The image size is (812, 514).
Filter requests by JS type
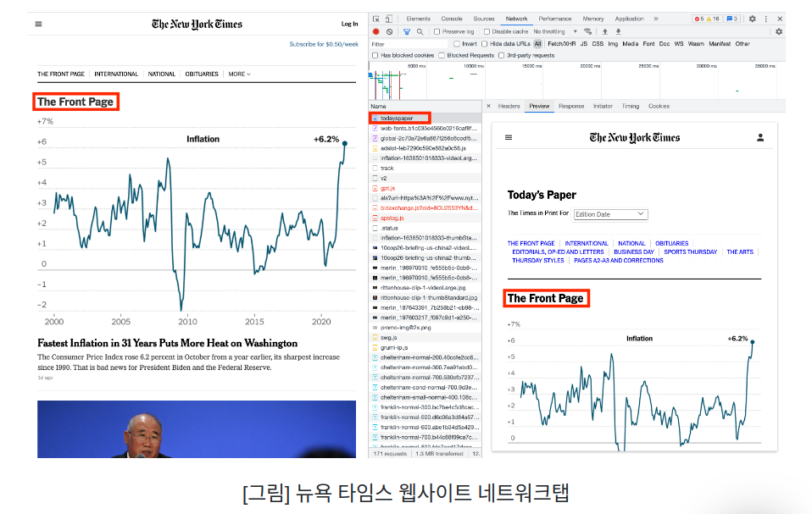(x=584, y=44)
